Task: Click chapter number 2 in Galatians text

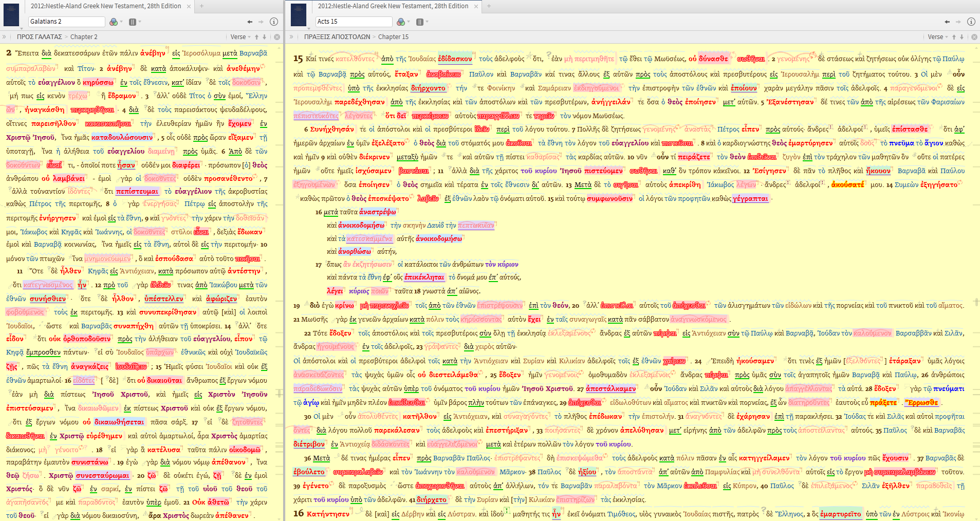Action: pos(9,53)
